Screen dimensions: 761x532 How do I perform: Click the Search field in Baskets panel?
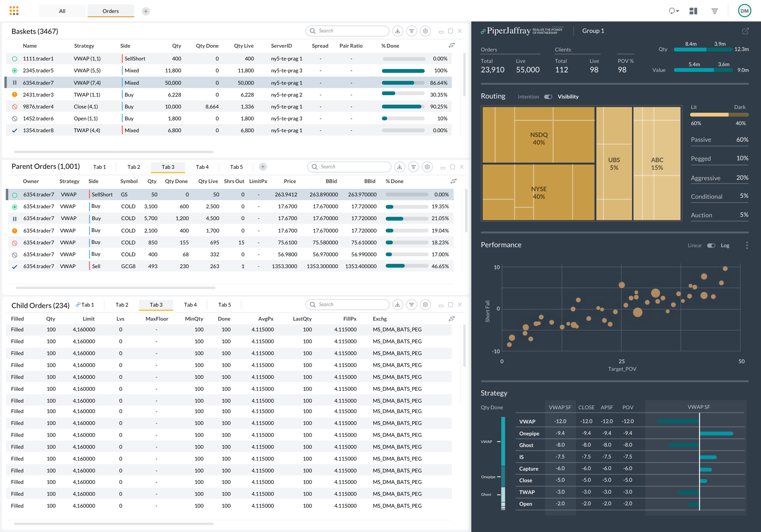pos(347,30)
